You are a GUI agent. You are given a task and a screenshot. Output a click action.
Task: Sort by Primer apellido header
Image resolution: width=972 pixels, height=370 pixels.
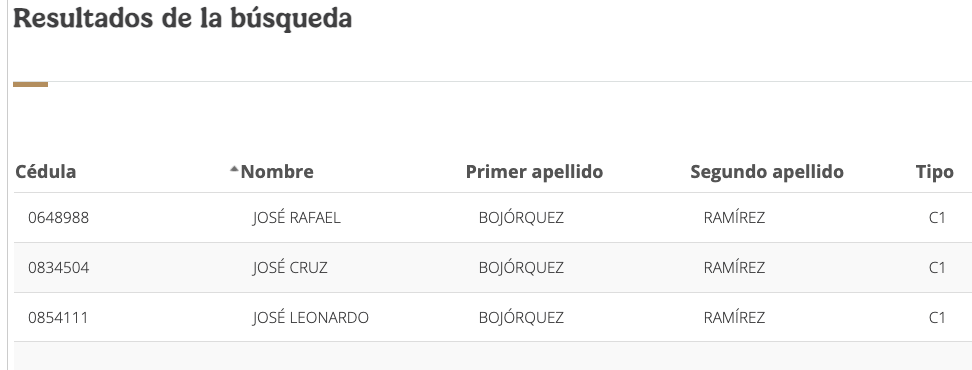534,172
